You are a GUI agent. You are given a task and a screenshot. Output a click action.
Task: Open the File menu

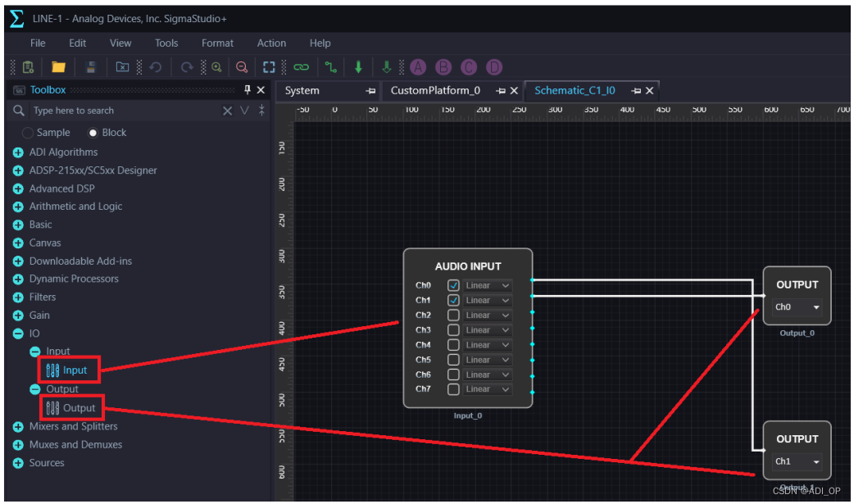(x=38, y=43)
